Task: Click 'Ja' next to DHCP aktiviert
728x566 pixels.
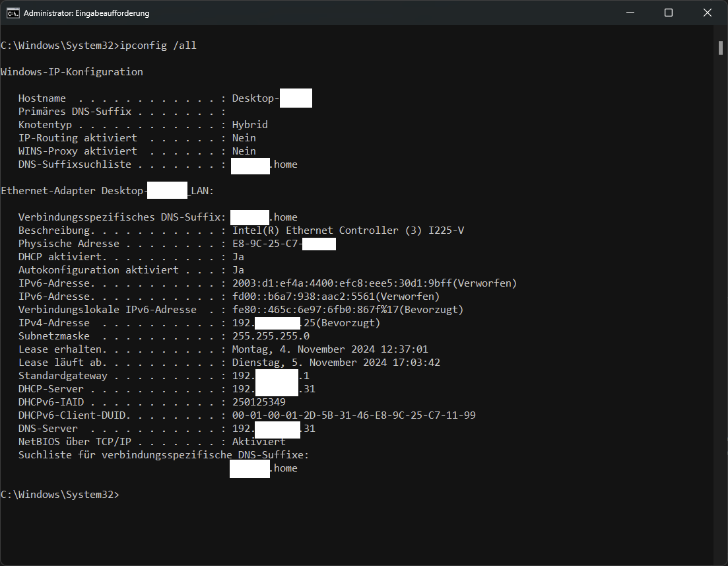Action: [238, 257]
